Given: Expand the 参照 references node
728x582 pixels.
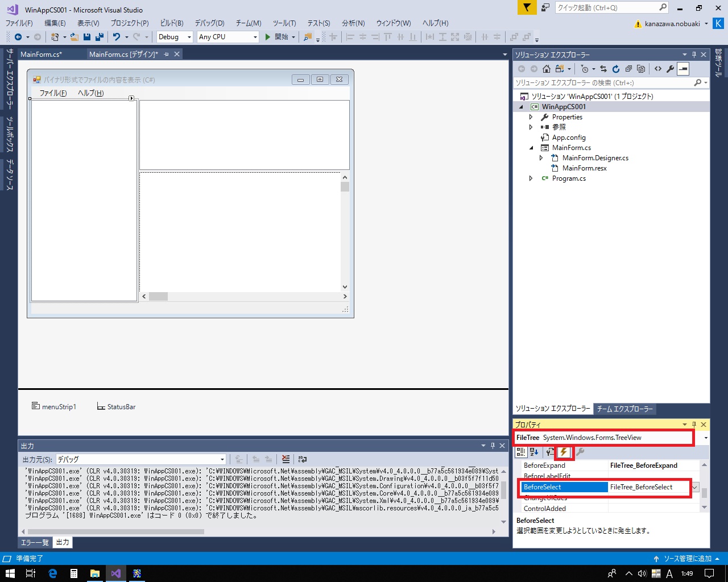Looking at the screenshot, I should click(531, 127).
